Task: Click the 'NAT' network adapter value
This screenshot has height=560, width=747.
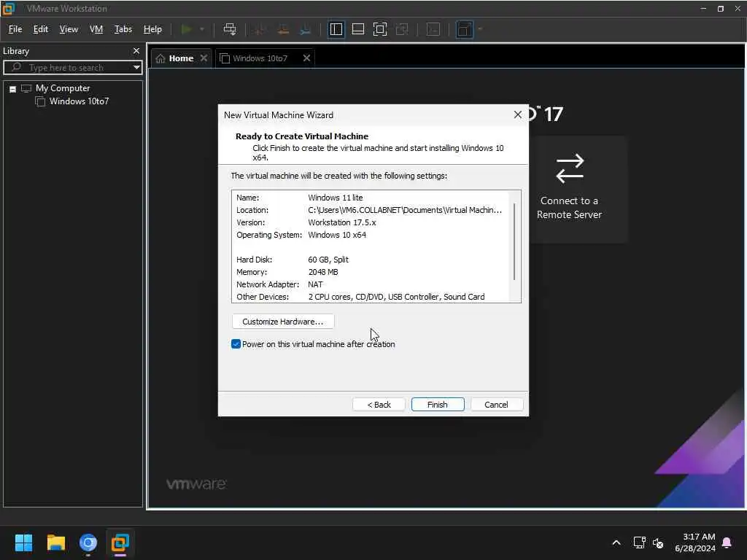Action: [315, 284]
